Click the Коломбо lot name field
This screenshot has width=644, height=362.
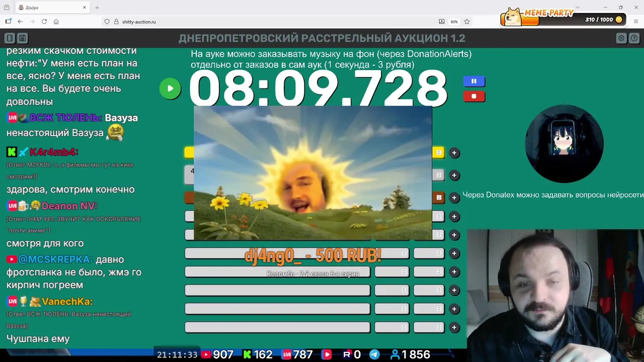click(277, 272)
